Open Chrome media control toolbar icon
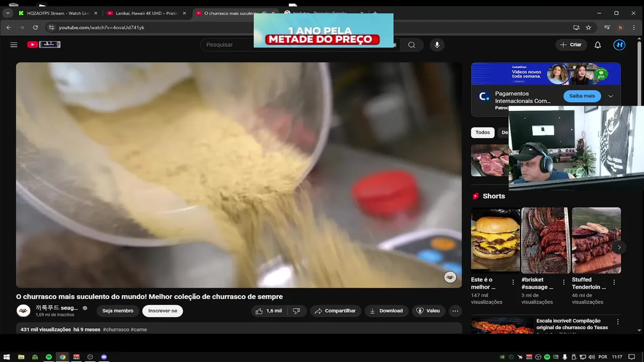 607,27
